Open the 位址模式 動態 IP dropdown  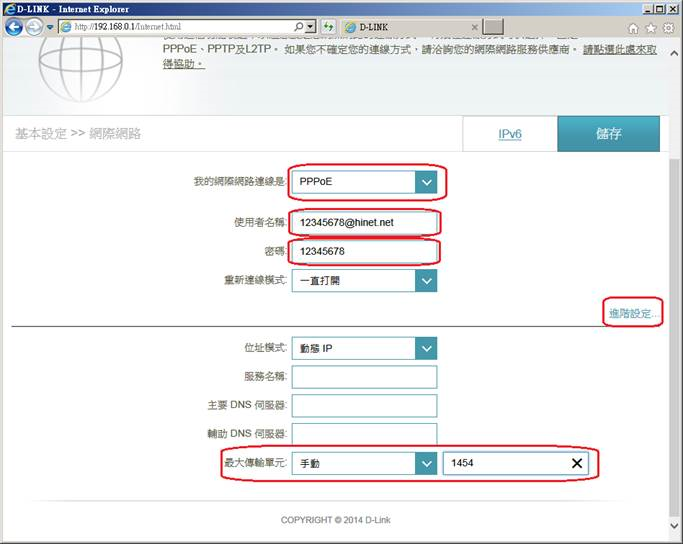click(x=427, y=348)
